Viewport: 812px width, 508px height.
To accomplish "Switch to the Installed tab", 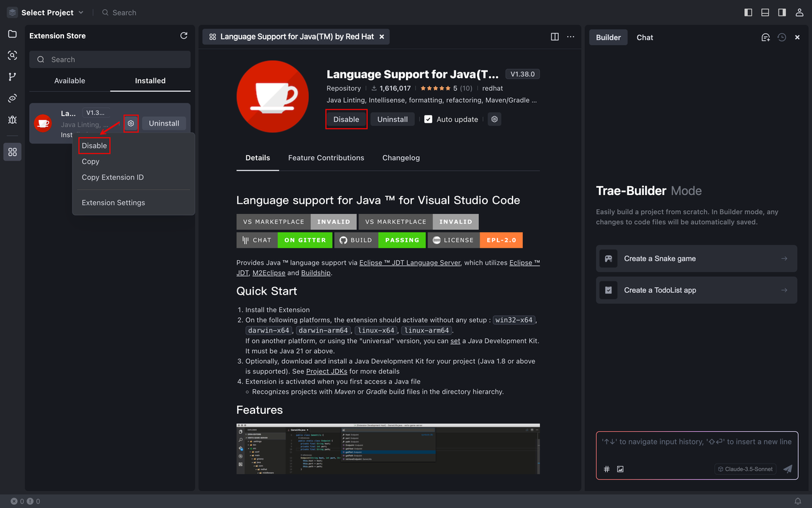I will (x=150, y=81).
